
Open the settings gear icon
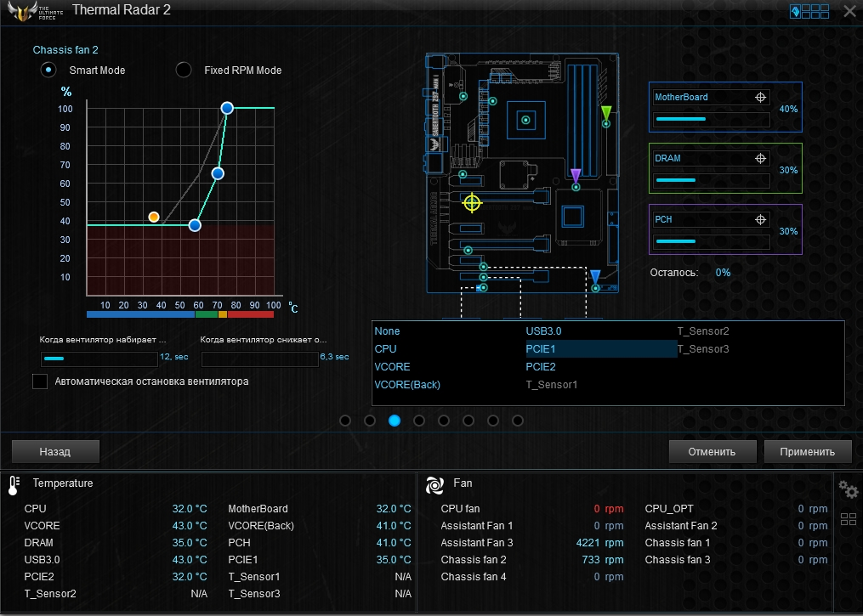pyautogui.click(x=849, y=489)
